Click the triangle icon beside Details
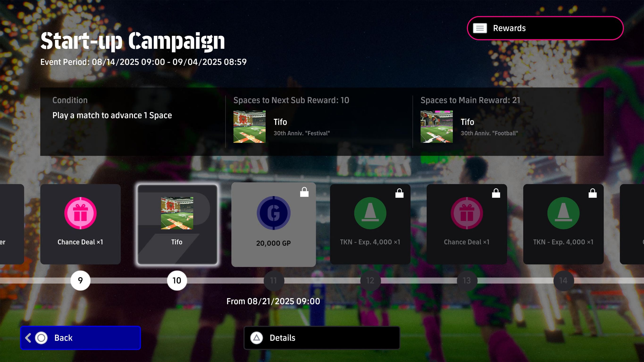This screenshot has width=644, height=362. 256,338
